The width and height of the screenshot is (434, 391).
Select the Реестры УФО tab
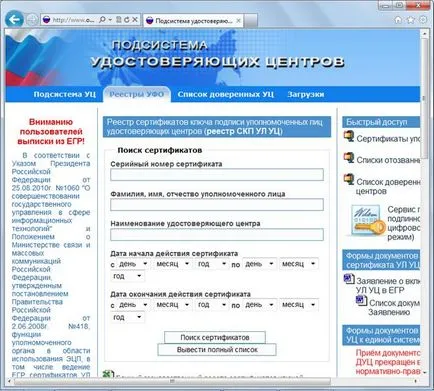pos(137,94)
